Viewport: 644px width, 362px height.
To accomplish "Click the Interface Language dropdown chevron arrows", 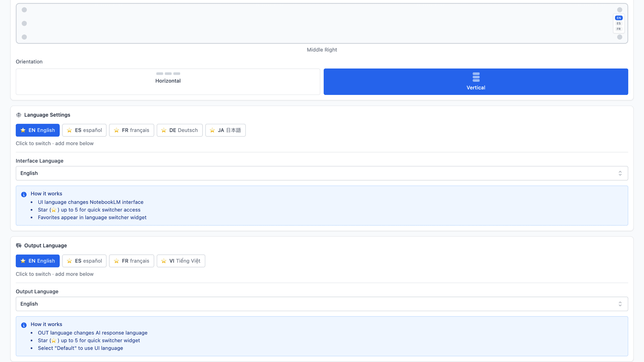I will [620, 173].
